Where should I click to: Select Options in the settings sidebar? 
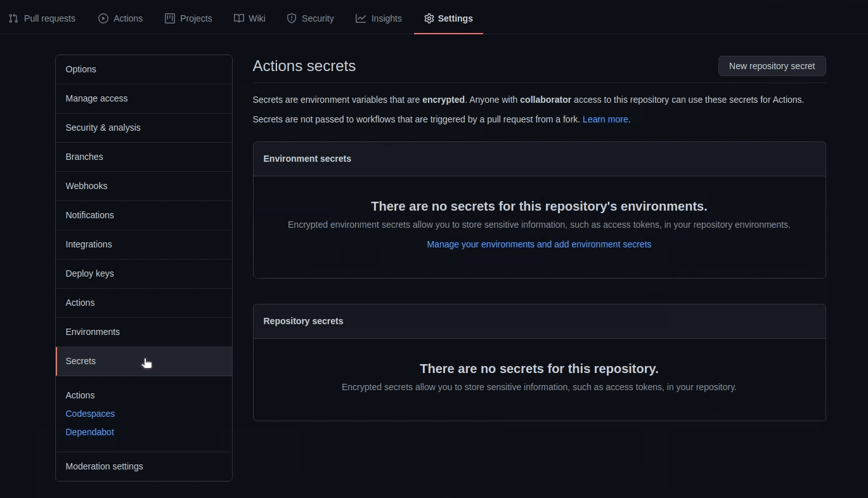(x=81, y=69)
